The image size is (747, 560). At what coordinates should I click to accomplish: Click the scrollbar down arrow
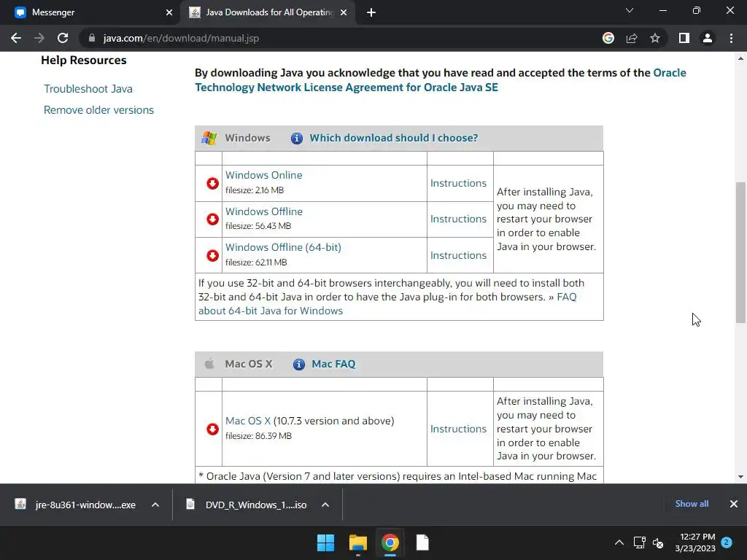(740, 477)
